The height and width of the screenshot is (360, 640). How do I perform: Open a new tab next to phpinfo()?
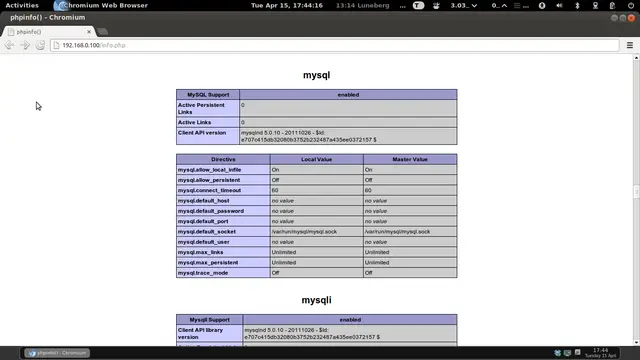103,31
